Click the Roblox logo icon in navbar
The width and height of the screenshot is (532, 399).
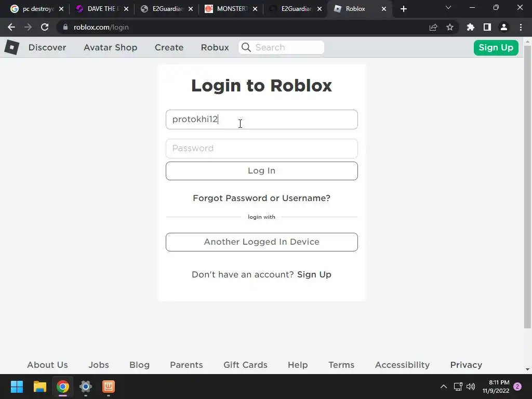[11, 47]
